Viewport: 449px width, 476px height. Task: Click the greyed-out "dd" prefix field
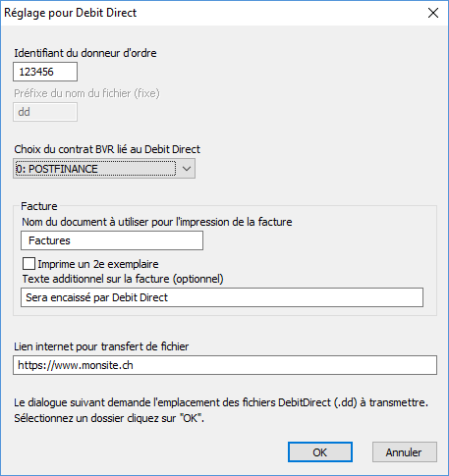45,112
